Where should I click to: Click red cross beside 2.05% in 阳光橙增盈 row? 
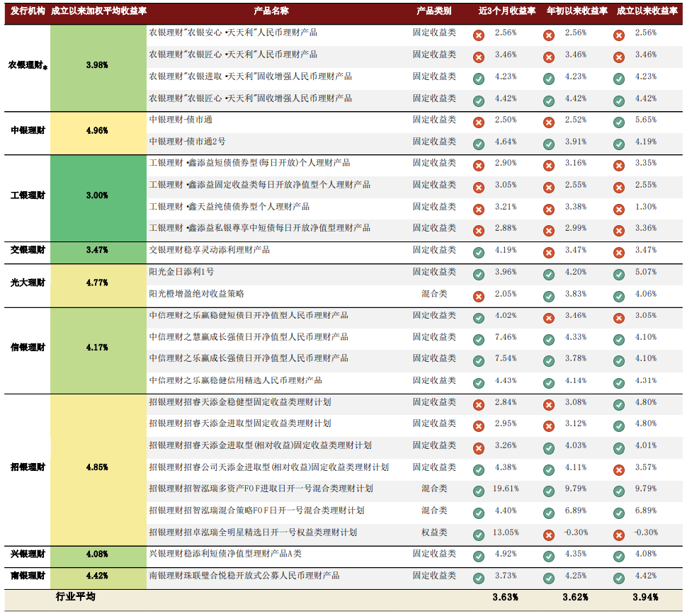click(479, 297)
